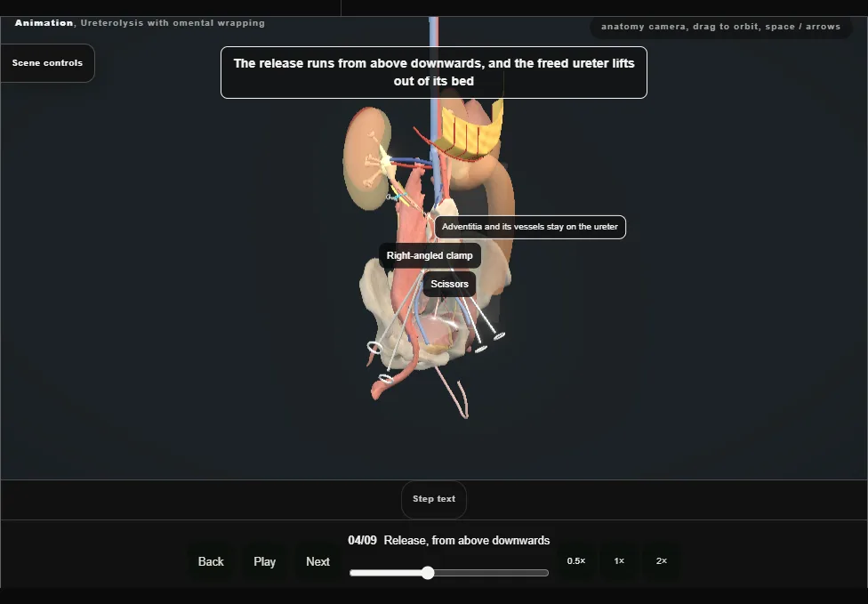Click the kidney in the 3D model
The height and width of the screenshot is (604, 868).
pyautogui.click(x=366, y=157)
